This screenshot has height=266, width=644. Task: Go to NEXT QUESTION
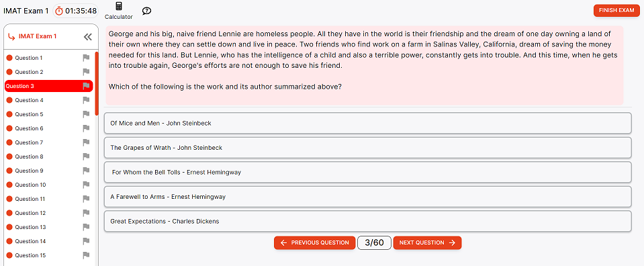pyautogui.click(x=427, y=242)
